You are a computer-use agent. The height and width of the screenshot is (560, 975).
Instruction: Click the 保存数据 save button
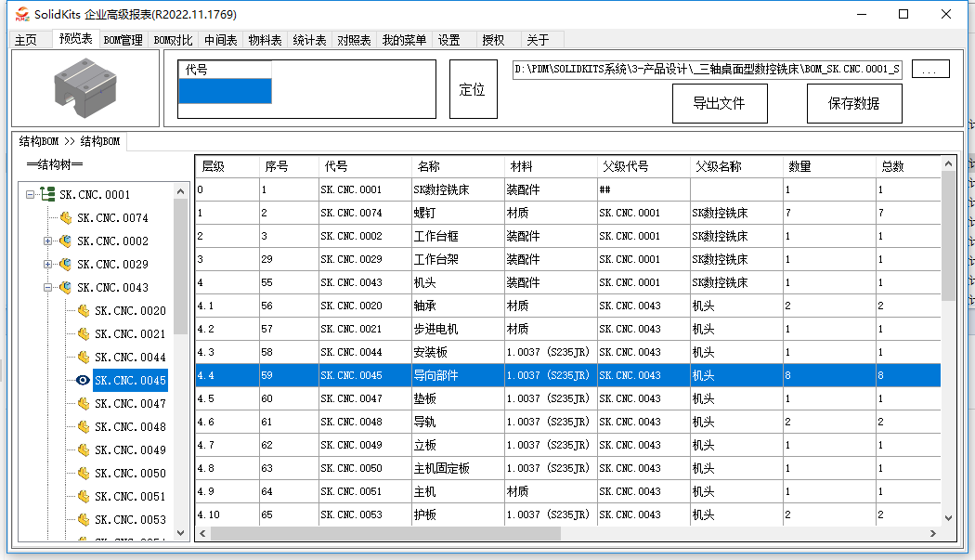point(853,103)
